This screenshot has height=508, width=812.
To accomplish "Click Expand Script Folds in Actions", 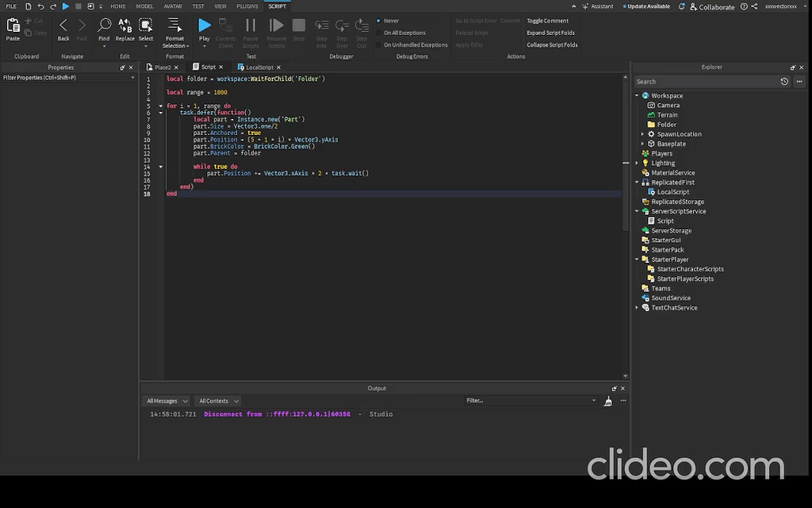I will 550,33.
